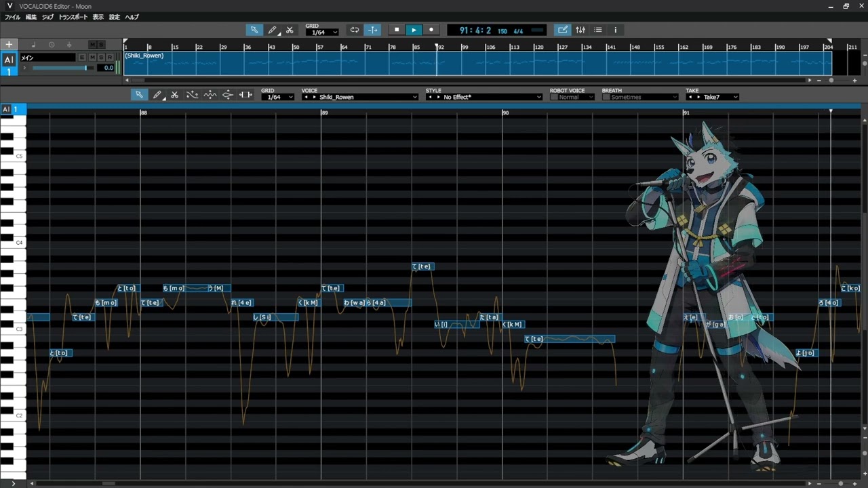Open piano roll GRID 1/64 dropdown
This screenshot has height=488, width=868.
pyautogui.click(x=278, y=97)
